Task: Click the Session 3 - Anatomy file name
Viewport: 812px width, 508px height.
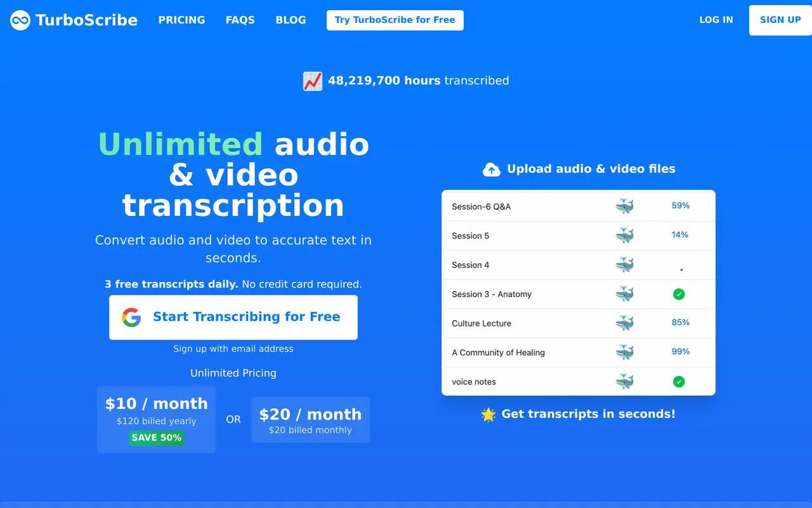Action: (492, 294)
